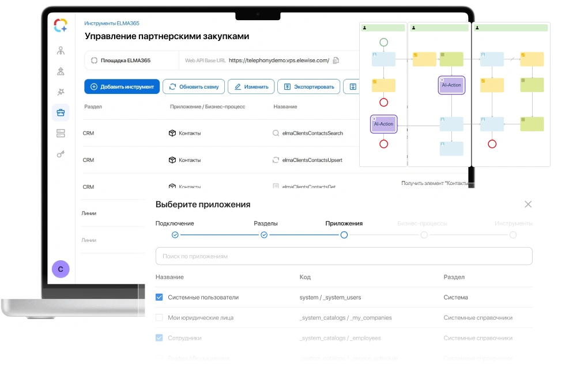Image resolution: width=588 pixels, height=368 pixels.
Task: Copy the Web API Base URL
Action: click(336, 60)
